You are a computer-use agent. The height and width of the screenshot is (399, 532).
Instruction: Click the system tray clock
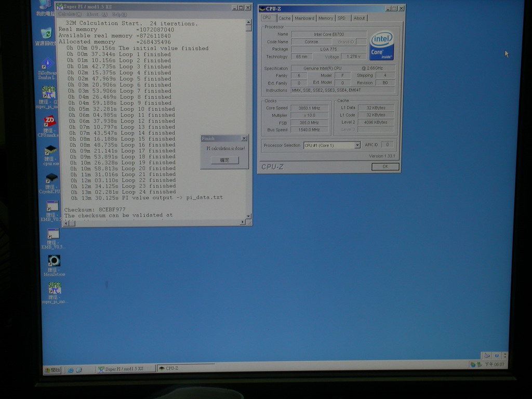(494, 364)
